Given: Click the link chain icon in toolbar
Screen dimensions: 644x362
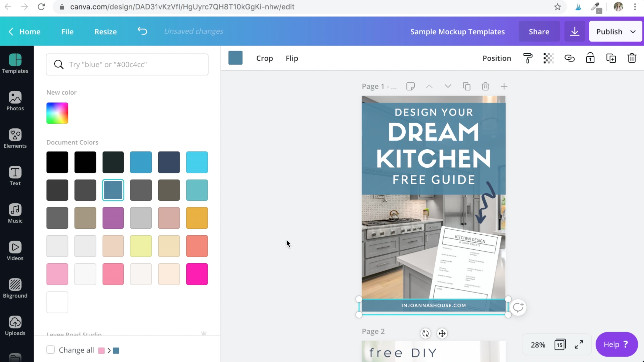Looking at the screenshot, I should click(569, 58).
